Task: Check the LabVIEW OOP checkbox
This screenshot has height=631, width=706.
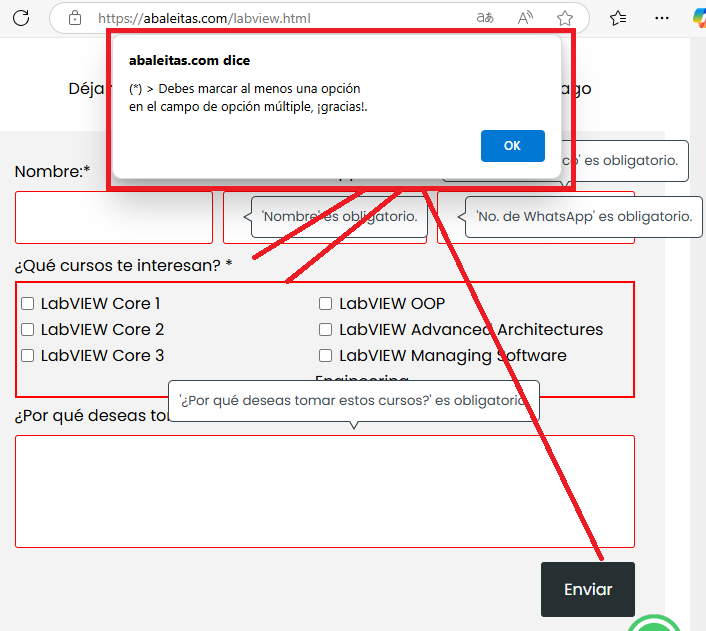Action: 326,304
